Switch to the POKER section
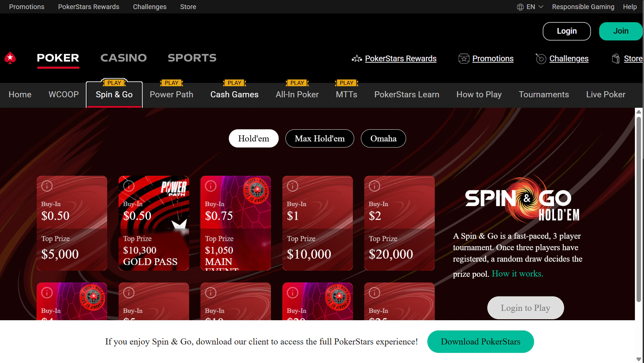Image resolution: width=644 pixels, height=363 pixels. pos(58,58)
